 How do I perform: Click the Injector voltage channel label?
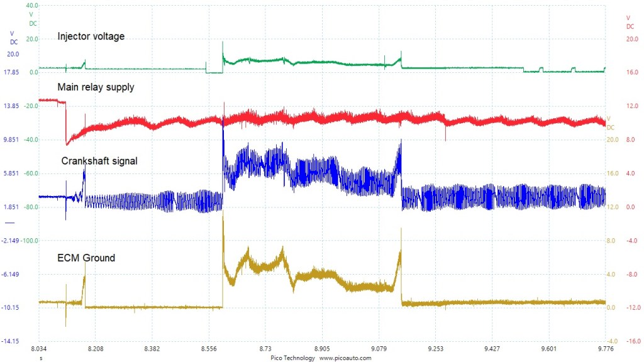(x=91, y=36)
